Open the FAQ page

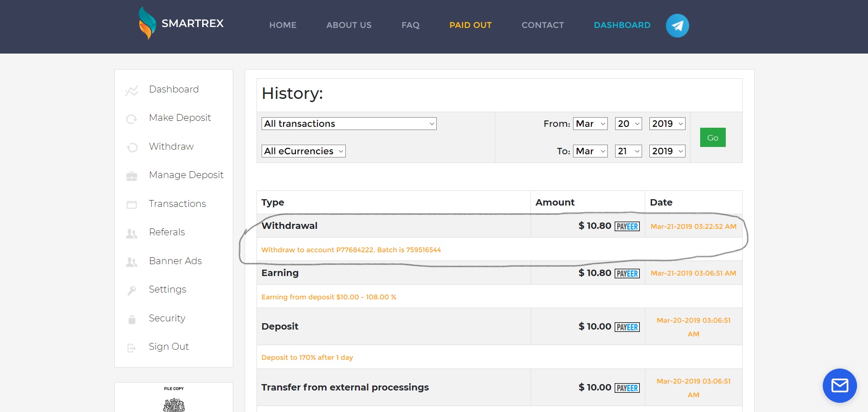[x=411, y=25]
